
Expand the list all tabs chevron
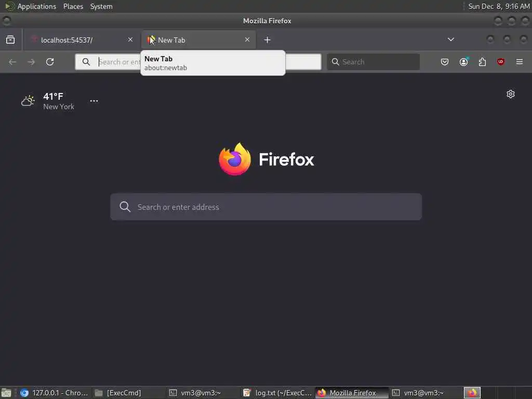(x=451, y=39)
